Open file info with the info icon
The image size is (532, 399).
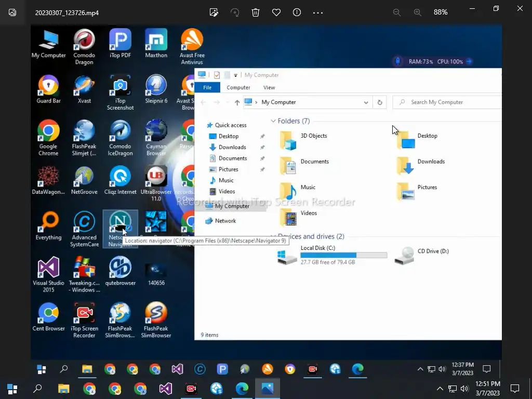pos(297,12)
